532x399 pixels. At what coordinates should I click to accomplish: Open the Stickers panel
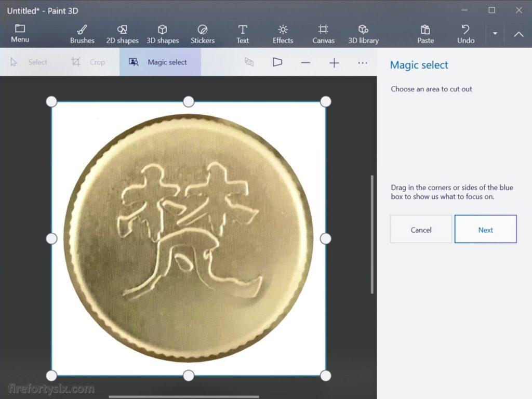(x=203, y=33)
